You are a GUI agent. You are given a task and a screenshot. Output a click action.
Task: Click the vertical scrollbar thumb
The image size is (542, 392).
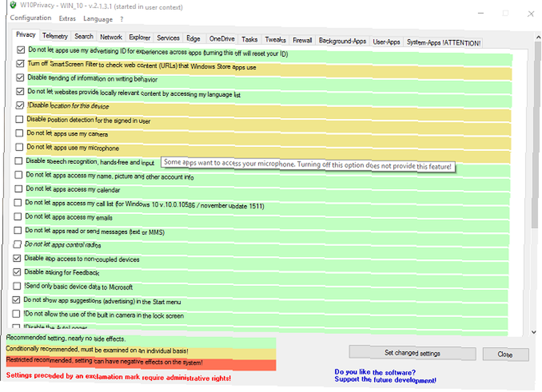[x=536, y=135]
